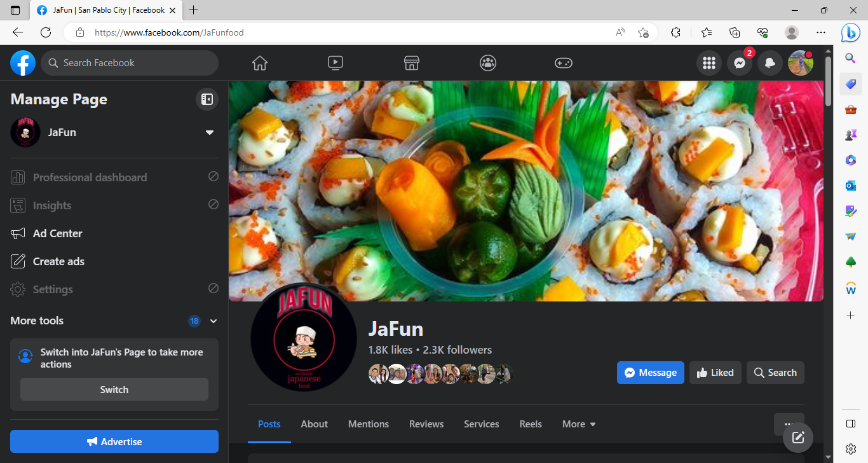
Task: Click the blue Advertise button
Action: click(114, 441)
